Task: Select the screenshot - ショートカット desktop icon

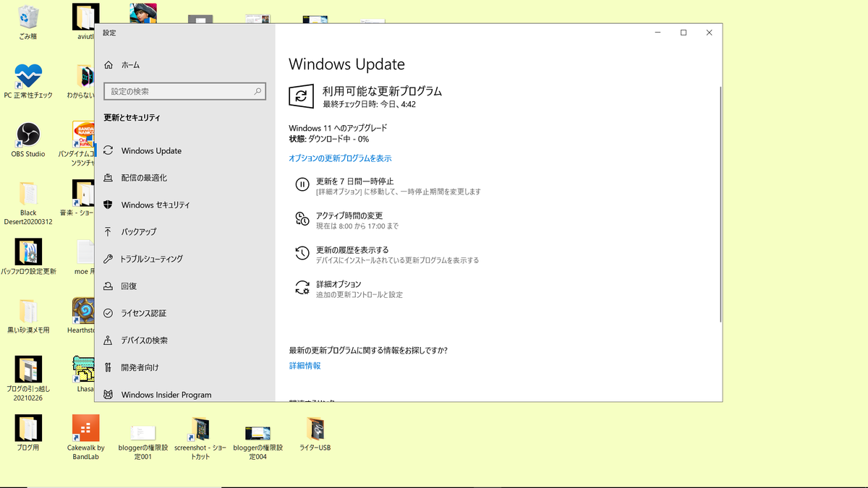Action: [x=200, y=429]
